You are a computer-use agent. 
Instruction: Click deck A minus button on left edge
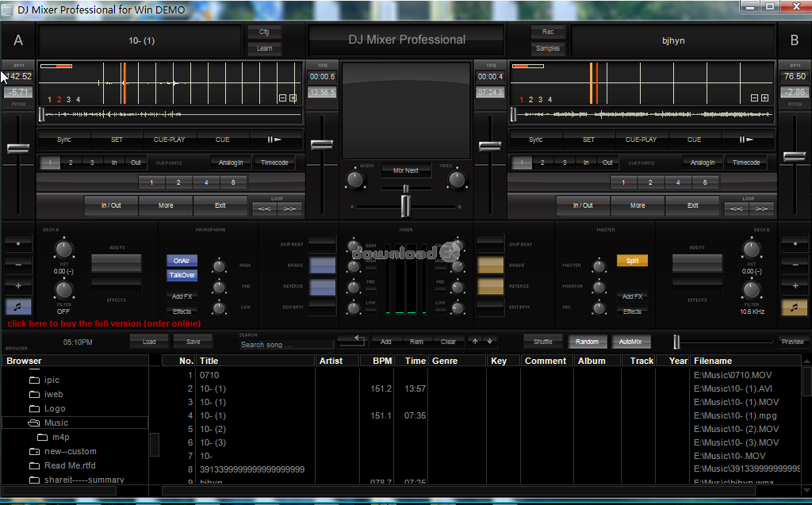tap(18, 264)
